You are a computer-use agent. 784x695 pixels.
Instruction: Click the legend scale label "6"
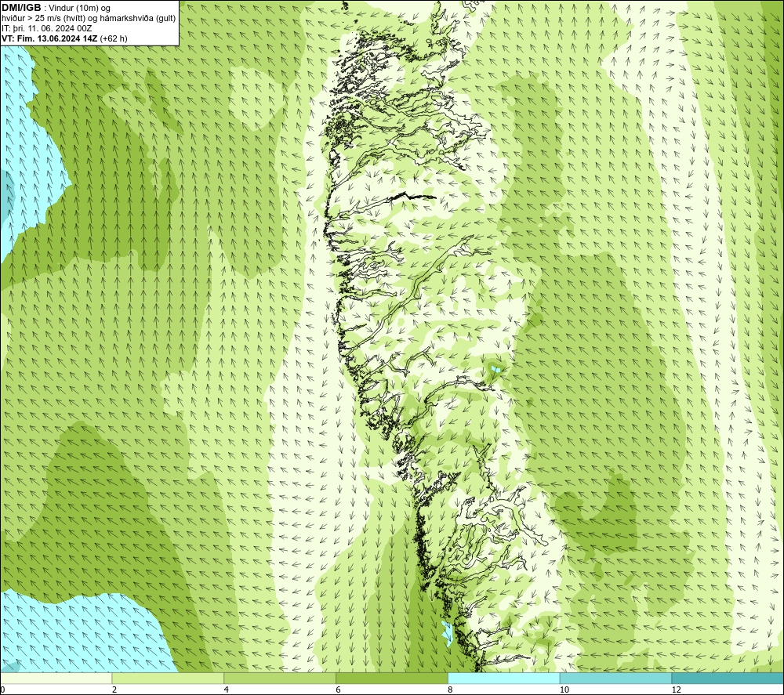tap(339, 690)
